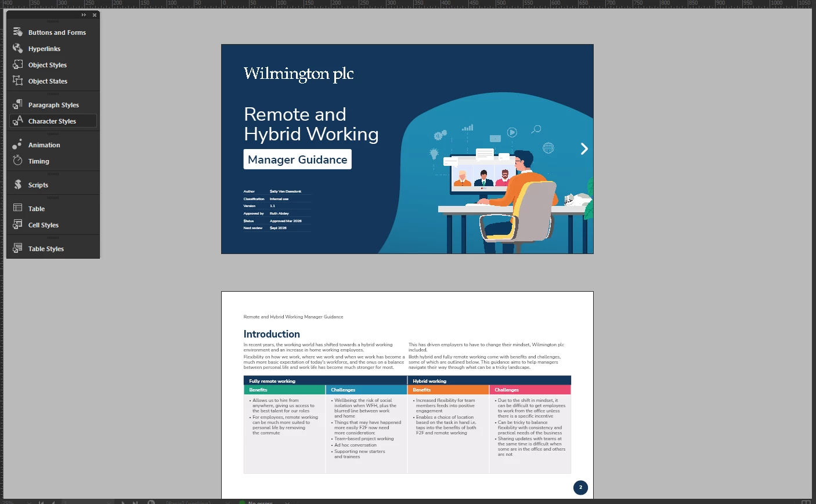Click the split layout view icon

tap(806, 502)
